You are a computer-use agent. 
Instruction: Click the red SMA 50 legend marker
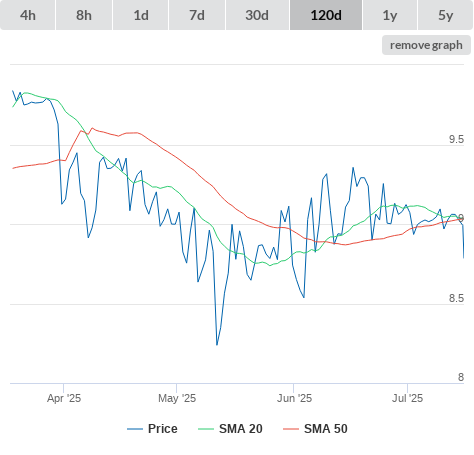291,429
